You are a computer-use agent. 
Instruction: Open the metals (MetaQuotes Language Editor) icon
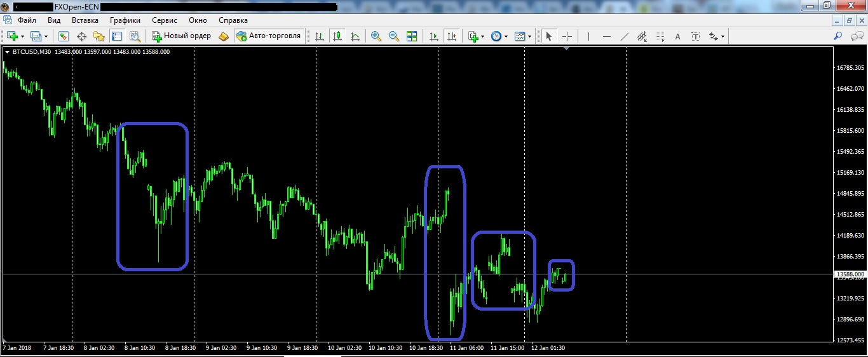[x=224, y=36]
